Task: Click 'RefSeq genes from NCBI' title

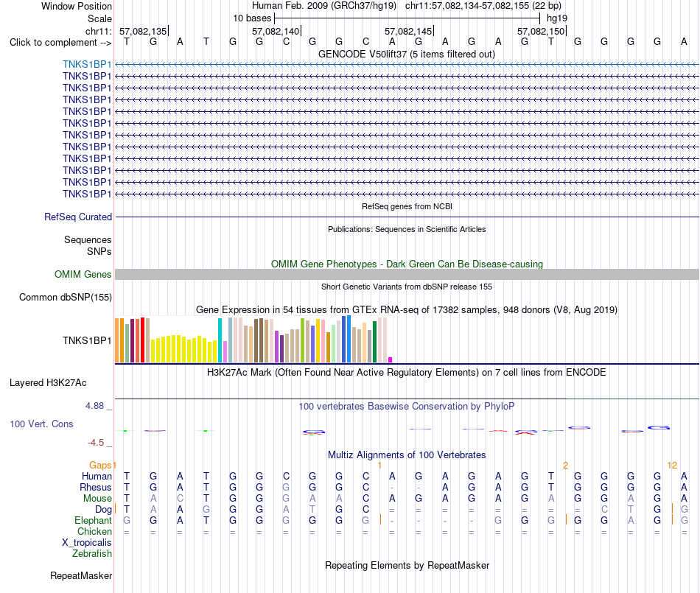Action: 407,206
